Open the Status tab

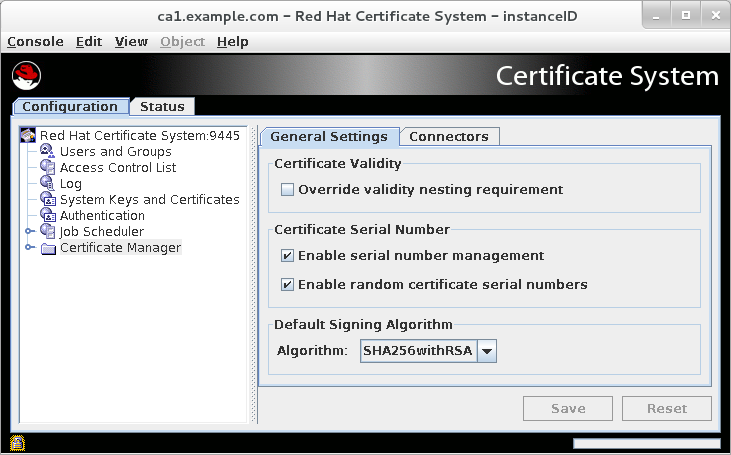pos(162,107)
